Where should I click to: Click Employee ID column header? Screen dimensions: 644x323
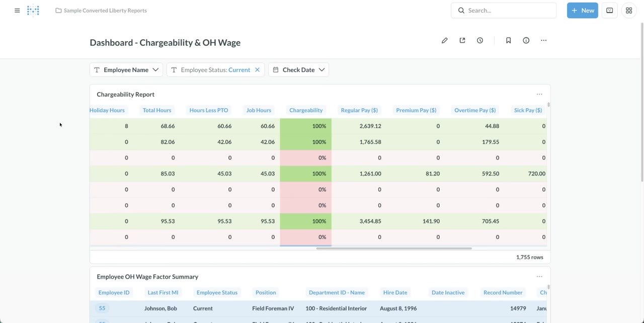(x=114, y=292)
